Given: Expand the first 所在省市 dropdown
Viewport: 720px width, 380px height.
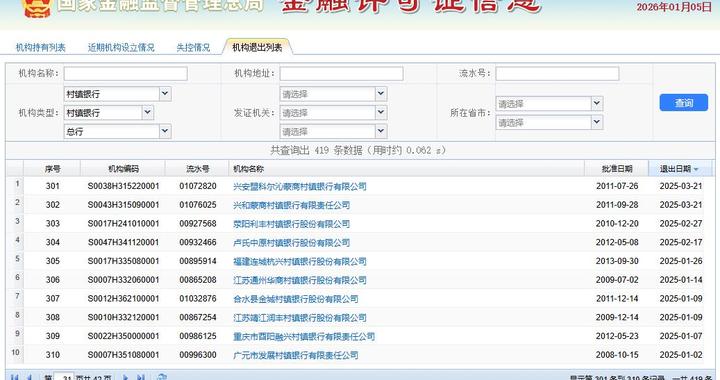Looking at the screenshot, I should [x=596, y=103].
